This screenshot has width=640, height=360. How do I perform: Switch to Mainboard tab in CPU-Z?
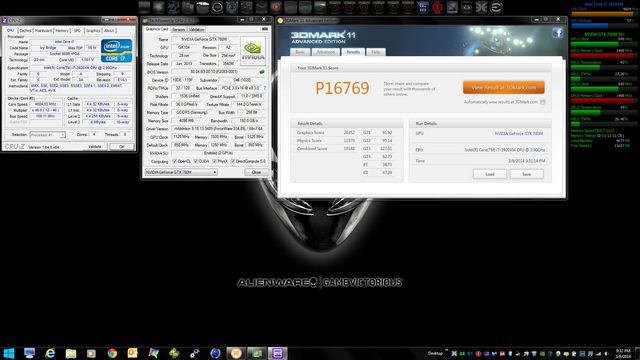(x=43, y=31)
